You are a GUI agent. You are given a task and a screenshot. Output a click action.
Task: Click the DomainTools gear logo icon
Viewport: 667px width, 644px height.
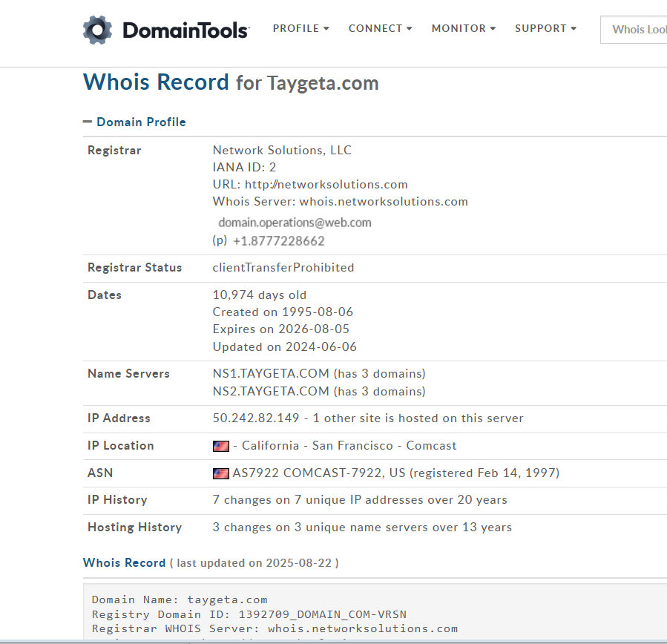point(98,30)
